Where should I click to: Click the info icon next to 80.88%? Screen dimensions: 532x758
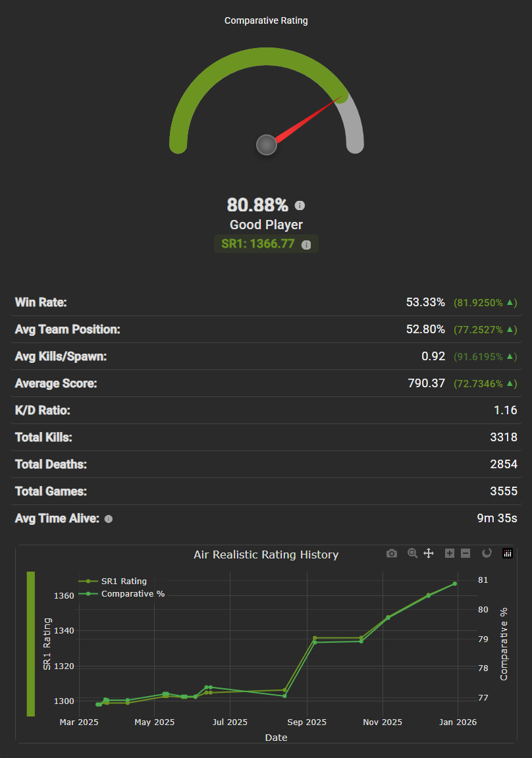point(300,205)
